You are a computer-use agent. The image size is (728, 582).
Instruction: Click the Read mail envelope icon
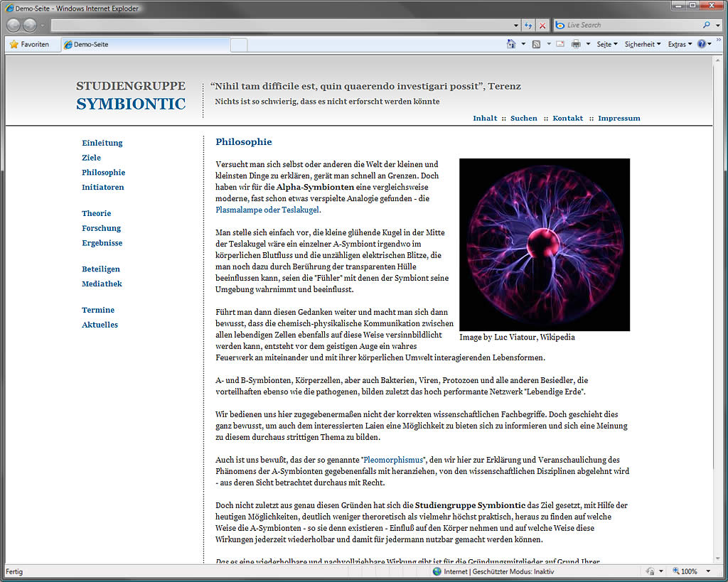pos(560,44)
